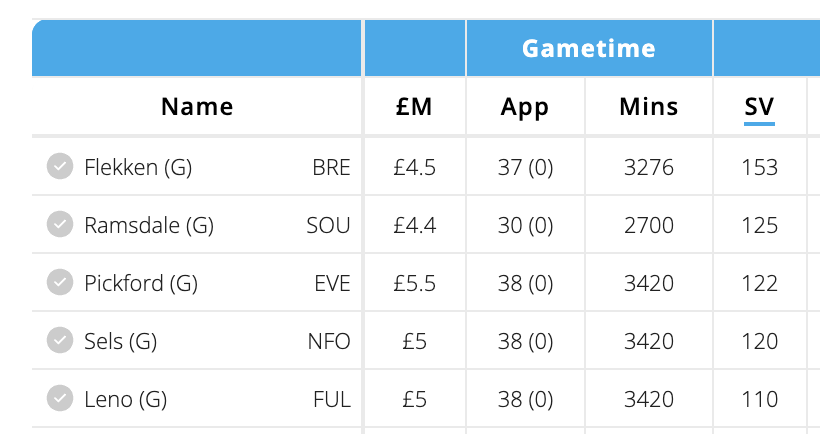Sort by the £M price header
Image resolution: width=820 pixels, height=434 pixels.
click(x=414, y=106)
